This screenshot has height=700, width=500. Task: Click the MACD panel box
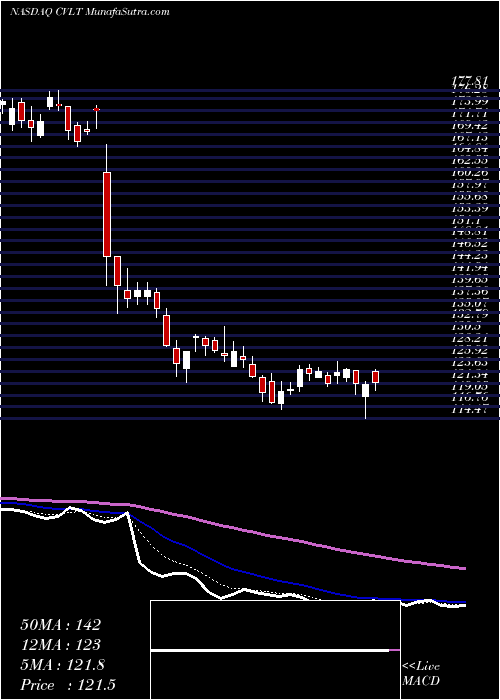pos(275,650)
